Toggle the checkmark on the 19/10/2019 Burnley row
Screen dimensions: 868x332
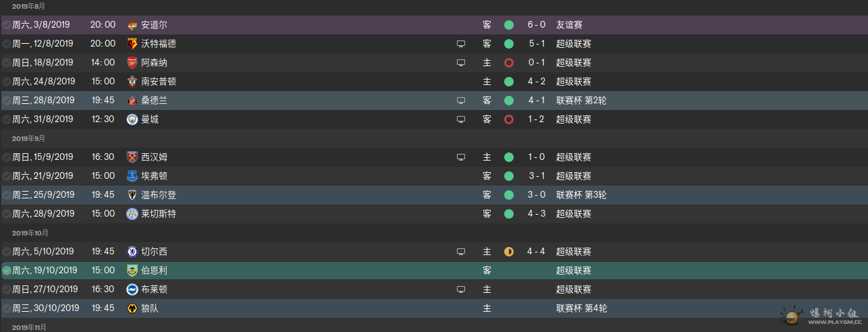pyautogui.click(x=7, y=271)
